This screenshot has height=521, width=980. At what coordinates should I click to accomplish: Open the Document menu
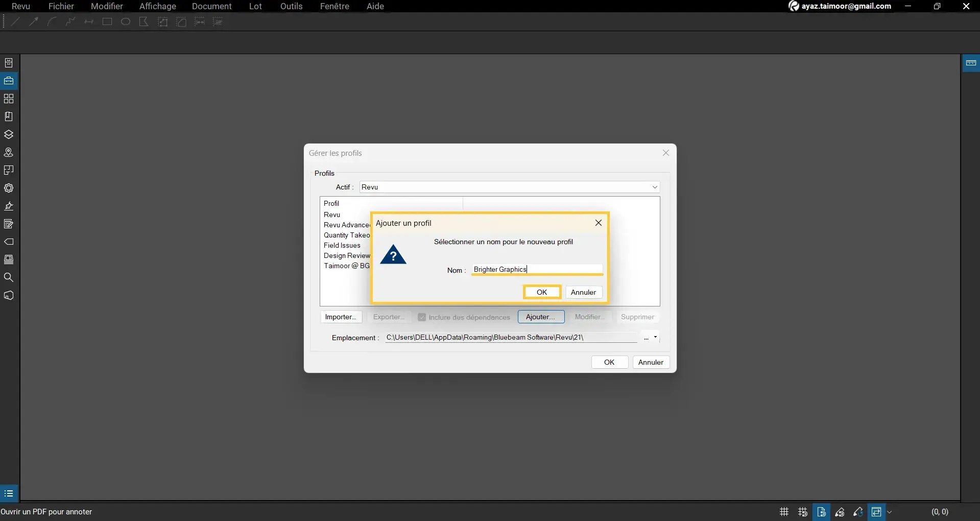pyautogui.click(x=212, y=6)
